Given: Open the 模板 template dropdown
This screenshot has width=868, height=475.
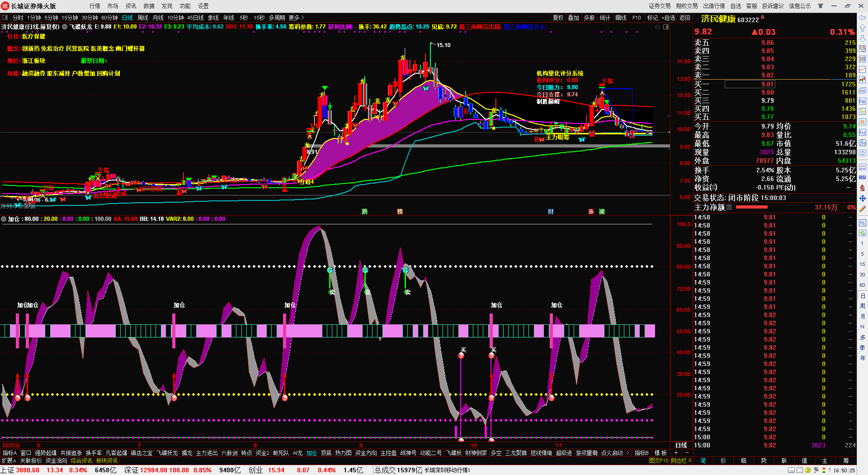Looking at the screenshot, I should [x=660, y=453].
